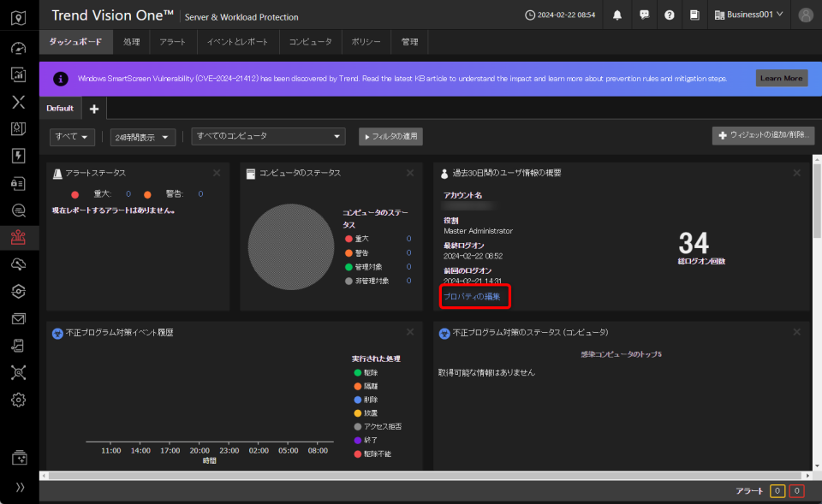
Task: Close the 不正プログラム対策のステータス widget
Action: click(797, 332)
